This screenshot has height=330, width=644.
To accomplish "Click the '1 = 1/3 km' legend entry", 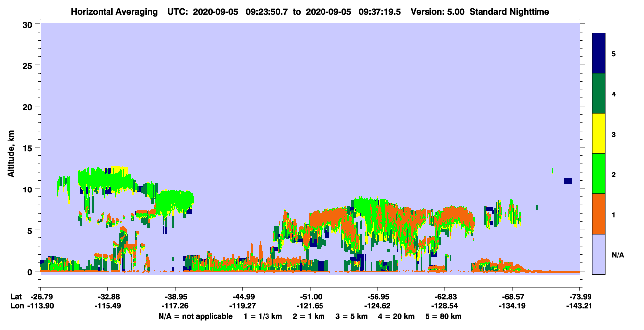I will pos(263,316).
